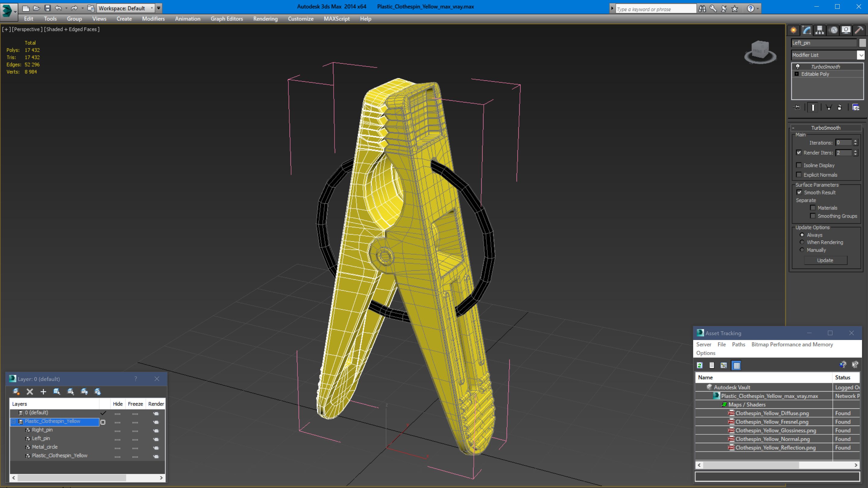Add selected objects to layer plus icon
Image resolution: width=868 pixels, height=488 pixels.
pos(43,392)
